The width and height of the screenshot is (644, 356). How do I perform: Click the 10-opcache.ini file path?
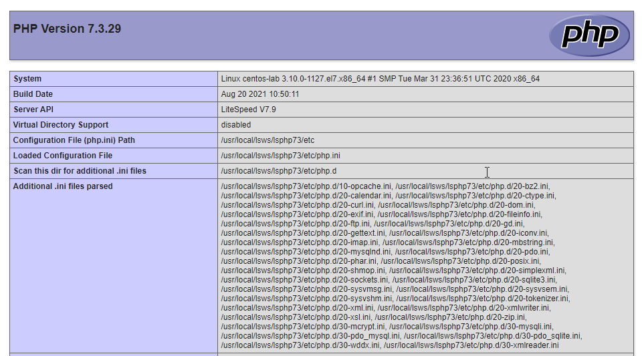[x=306, y=186]
